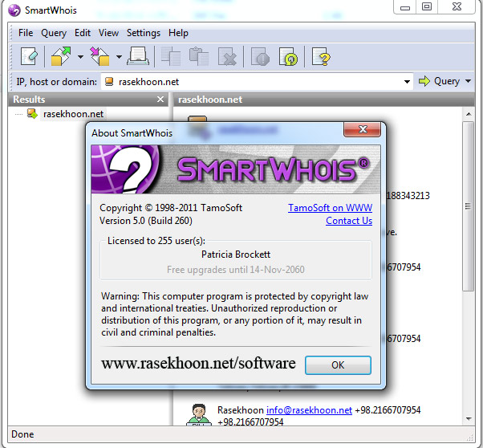Click the Delete toolbar icon

pos(227,56)
